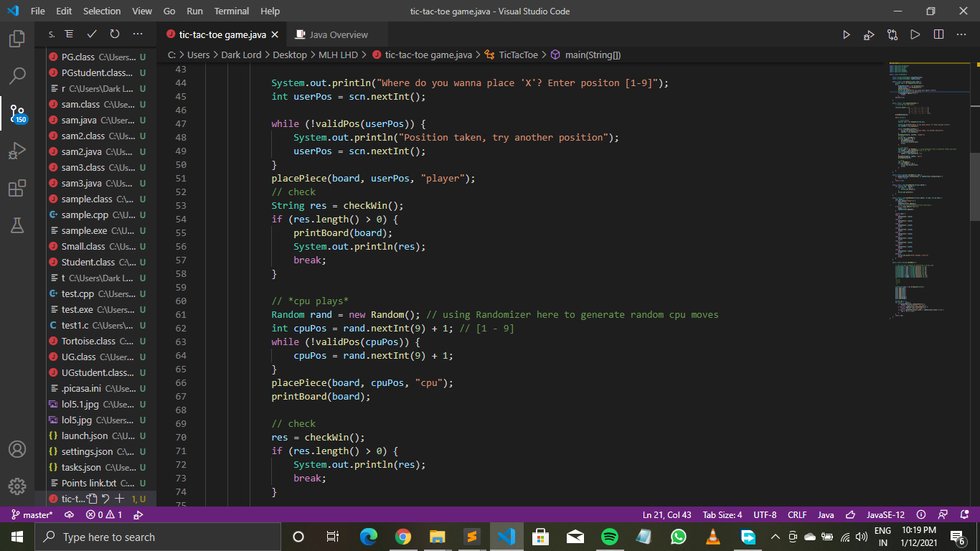The width and height of the screenshot is (980, 551).
Task: Click the master branch in status bar
Action: (x=32, y=514)
